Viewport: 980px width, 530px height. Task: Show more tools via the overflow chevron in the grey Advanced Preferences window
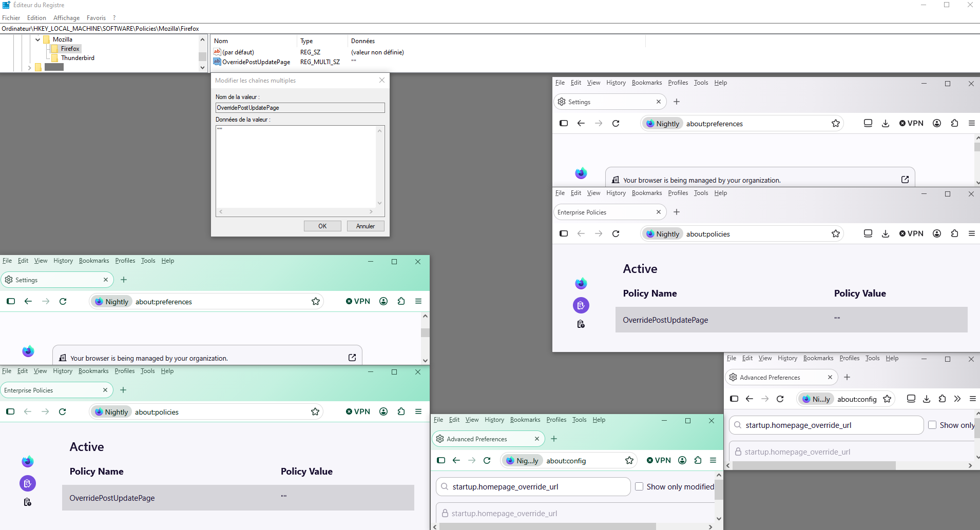pyautogui.click(x=957, y=399)
